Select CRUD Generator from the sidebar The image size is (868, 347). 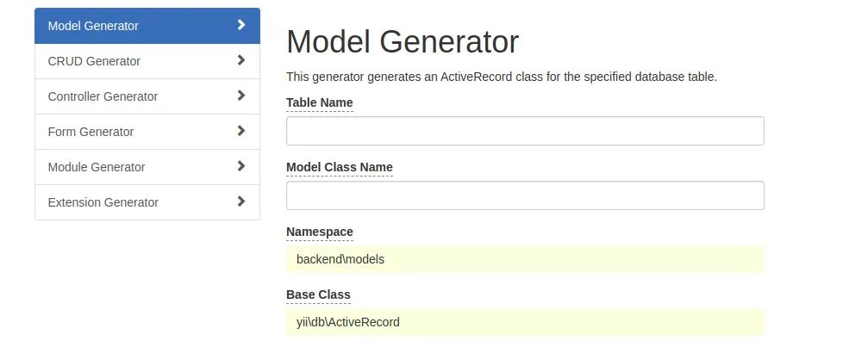(94, 61)
